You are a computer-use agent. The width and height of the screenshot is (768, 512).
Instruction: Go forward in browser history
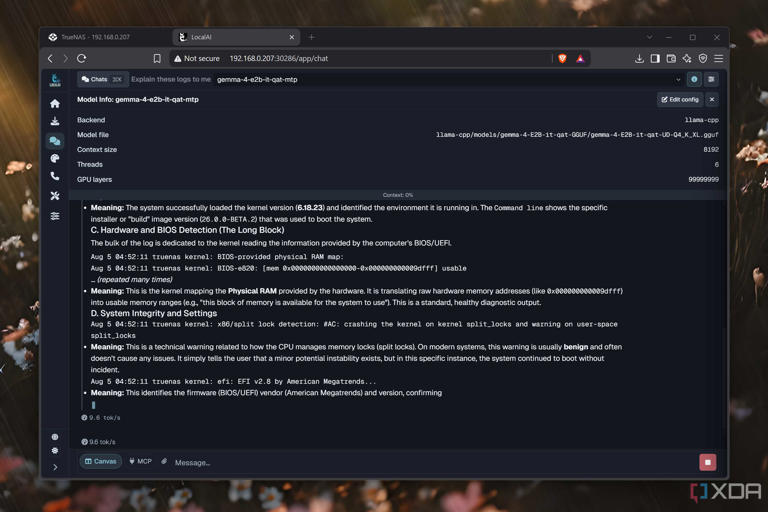click(x=66, y=58)
